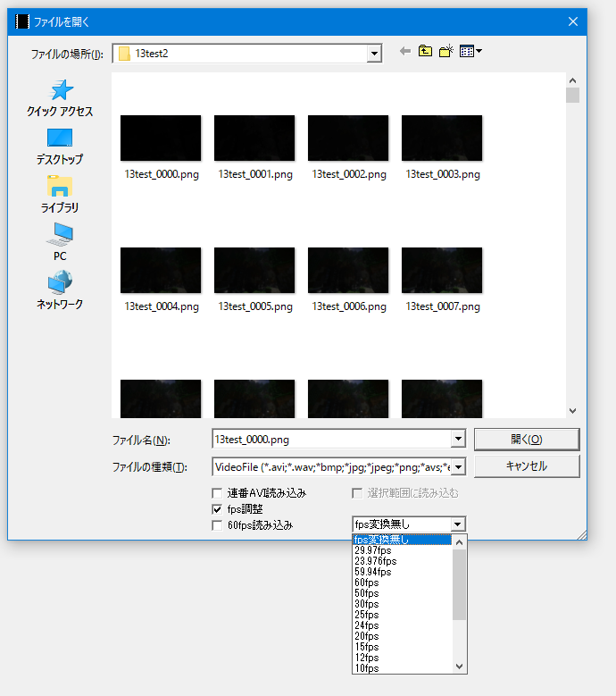Click the 開く(O) open button
Screen dimensions: 616x696
click(526, 439)
